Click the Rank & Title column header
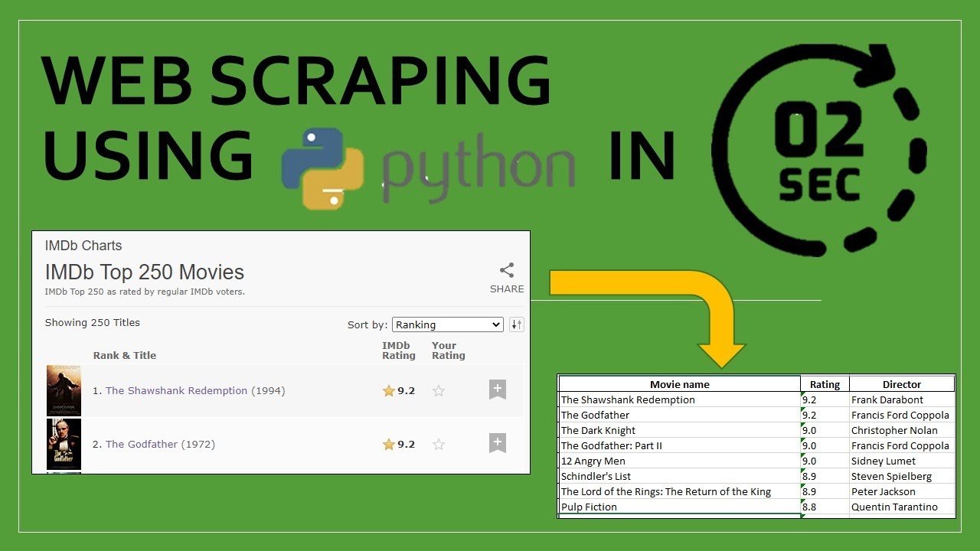The height and width of the screenshot is (551, 980). click(x=125, y=355)
